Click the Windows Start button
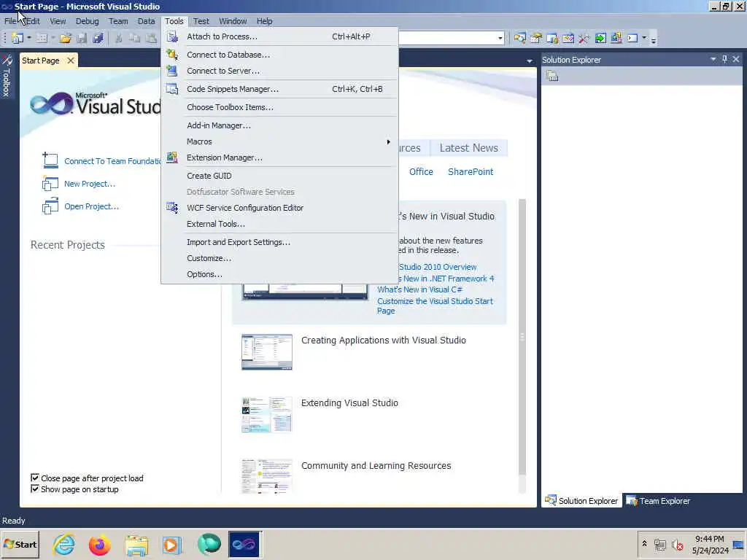Screen dimensions: 747x560 pos(20,544)
